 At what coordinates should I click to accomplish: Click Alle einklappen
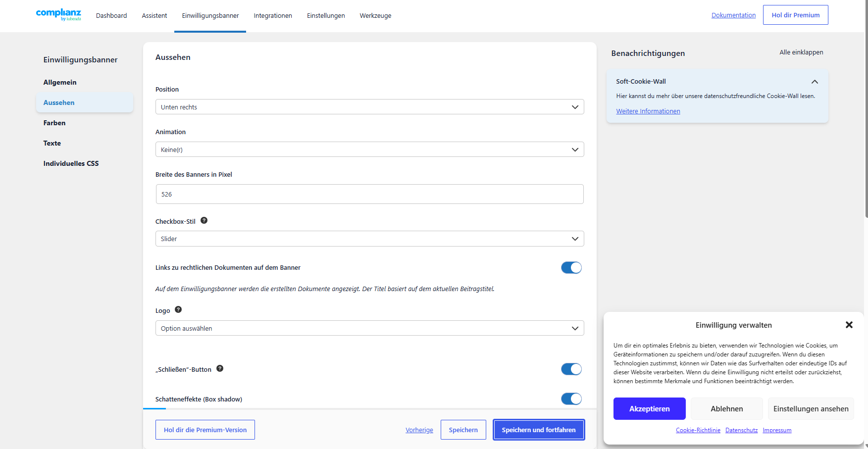coord(801,52)
